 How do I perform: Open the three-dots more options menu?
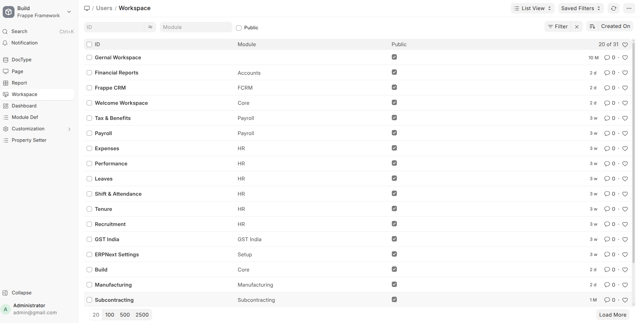click(x=629, y=8)
